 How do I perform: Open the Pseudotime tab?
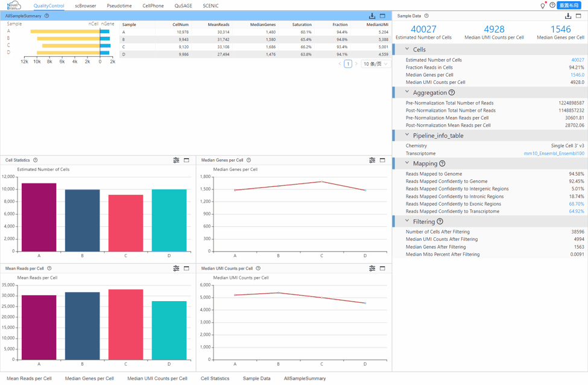pos(119,5)
